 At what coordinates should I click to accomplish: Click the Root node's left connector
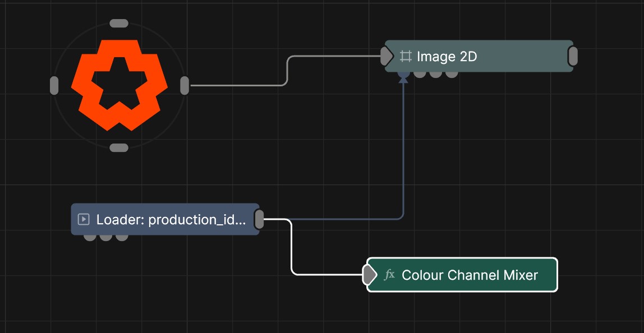tap(54, 86)
